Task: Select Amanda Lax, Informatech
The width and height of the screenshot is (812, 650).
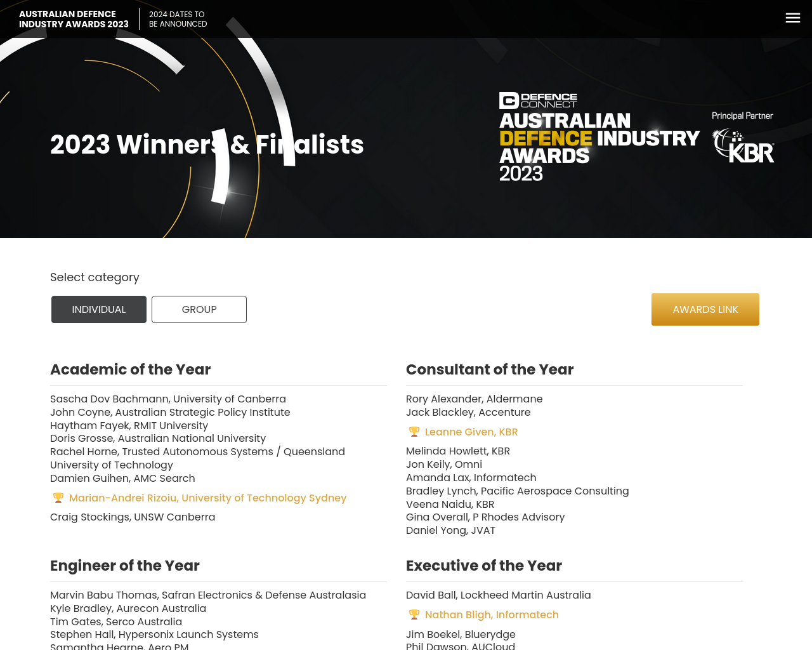Action: (x=471, y=478)
